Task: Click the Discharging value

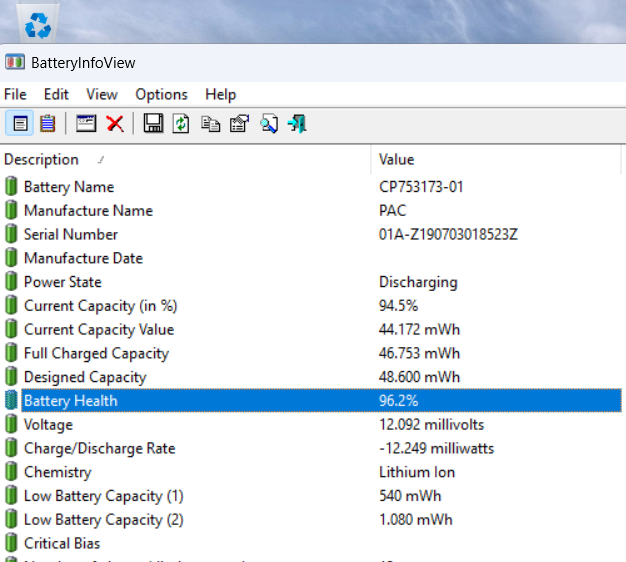Action: point(418,282)
